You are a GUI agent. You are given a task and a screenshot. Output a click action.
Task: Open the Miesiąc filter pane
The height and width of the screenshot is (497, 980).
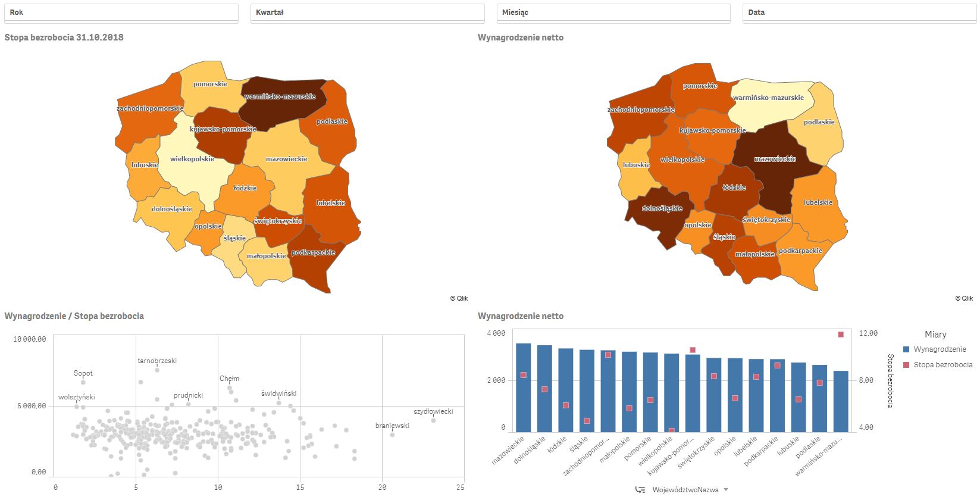pyautogui.click(x=613, y=12)
